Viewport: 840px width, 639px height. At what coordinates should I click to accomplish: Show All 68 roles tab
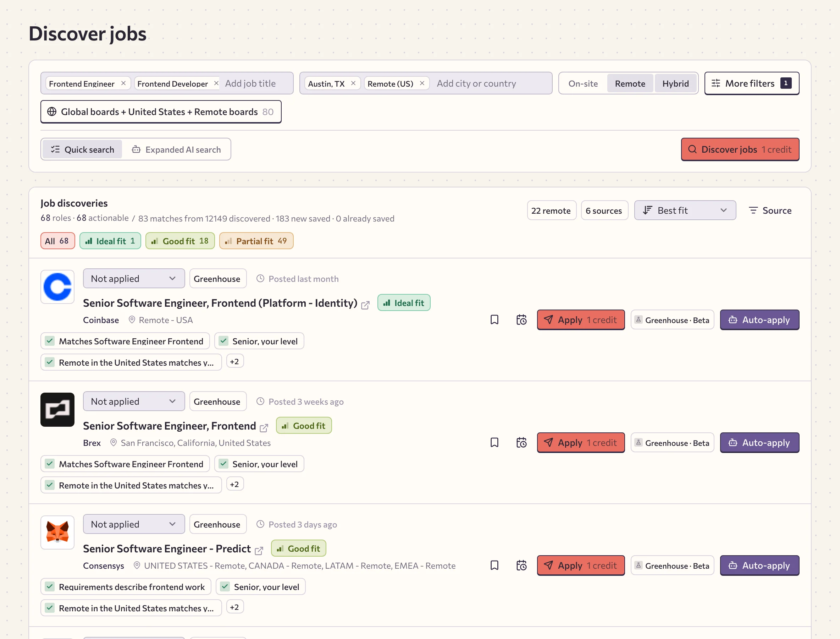(x=57, y=241)
